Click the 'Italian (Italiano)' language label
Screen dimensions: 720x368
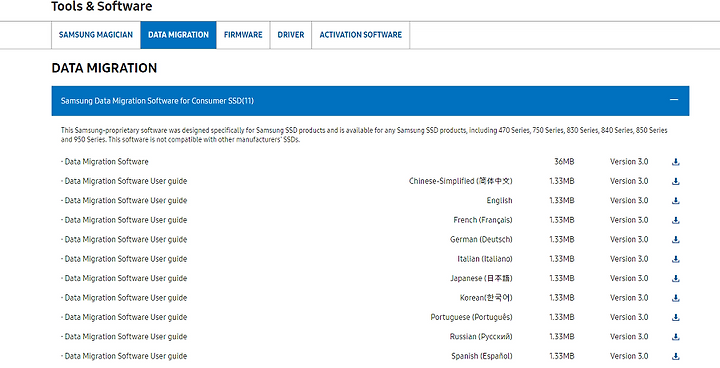[485, 259]
